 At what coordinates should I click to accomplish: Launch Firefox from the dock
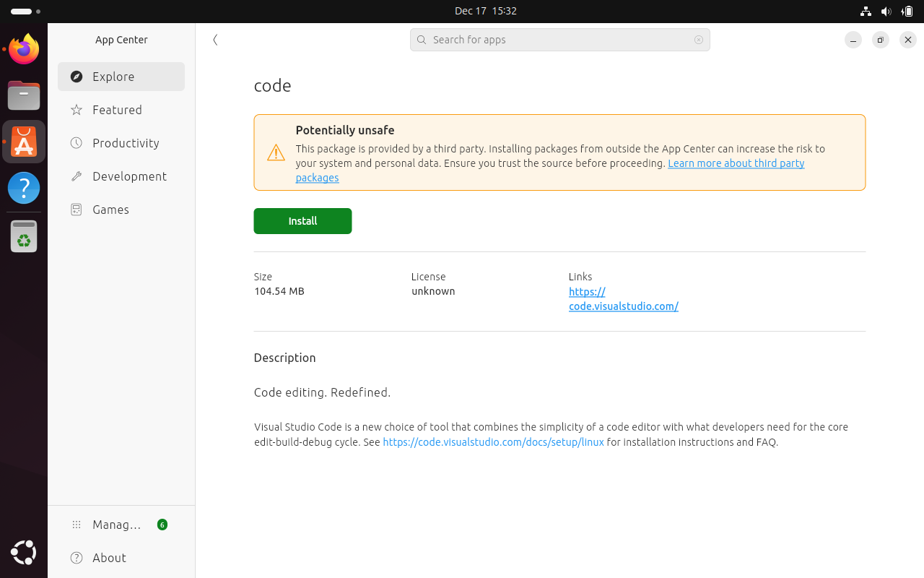click(x=24, y=48)
